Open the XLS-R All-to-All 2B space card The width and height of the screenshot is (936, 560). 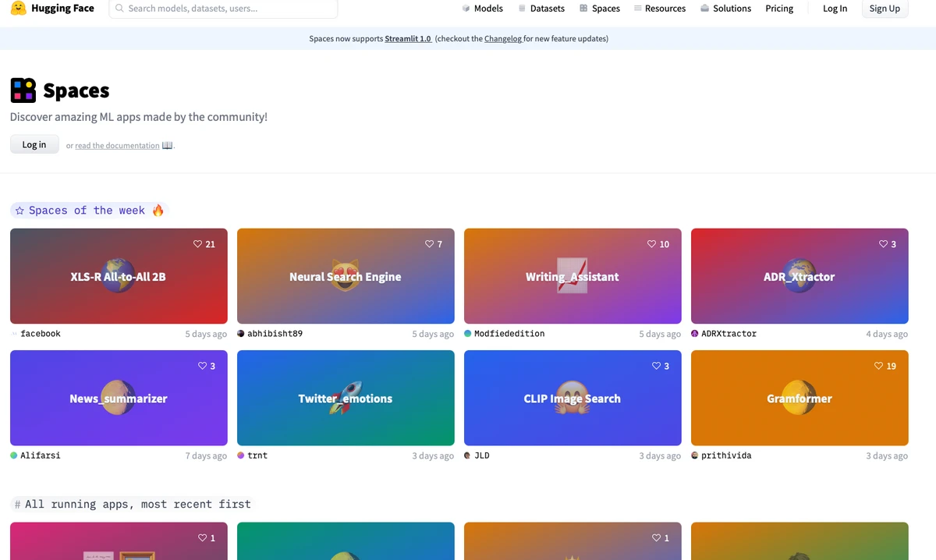[119, 276]
